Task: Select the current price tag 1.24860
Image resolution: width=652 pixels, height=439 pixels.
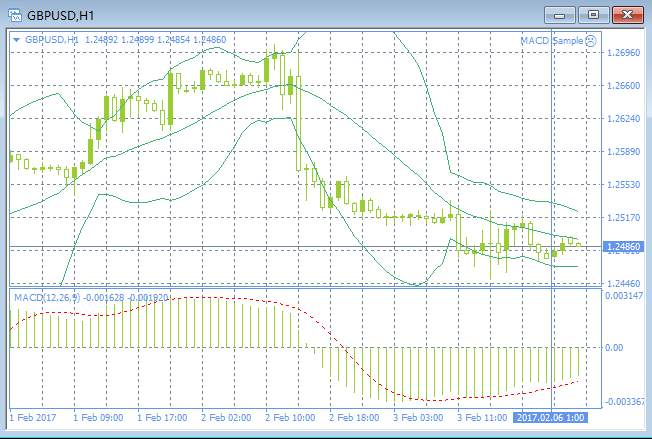Action: (x=622, y=247)
